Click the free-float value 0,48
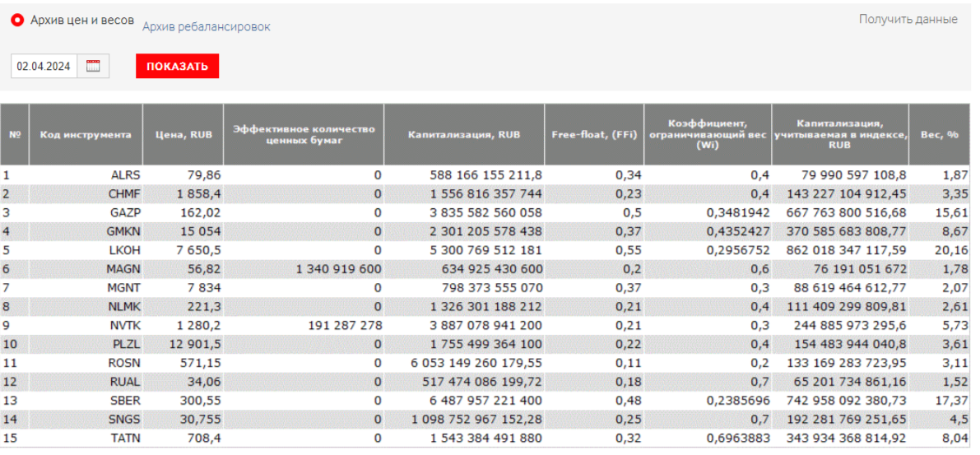The width and height of the screenshot is (980, 455). click(x=628, y=401)
